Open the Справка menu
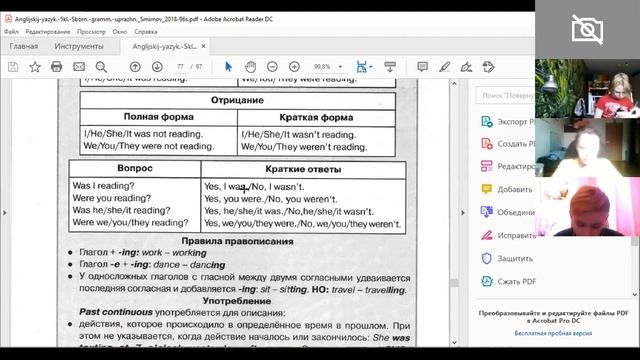 tap(146, 31)
